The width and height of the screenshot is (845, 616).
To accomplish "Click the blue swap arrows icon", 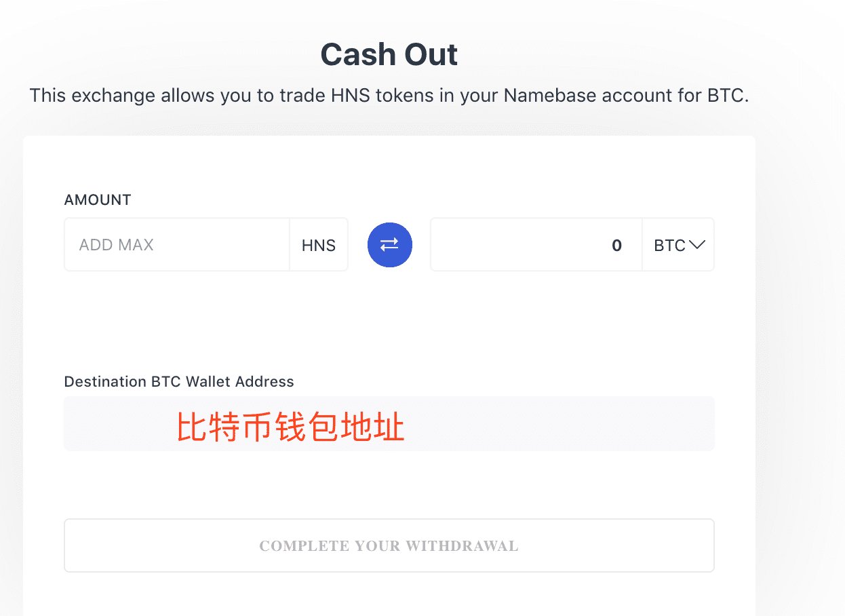I will click(390, 244).
